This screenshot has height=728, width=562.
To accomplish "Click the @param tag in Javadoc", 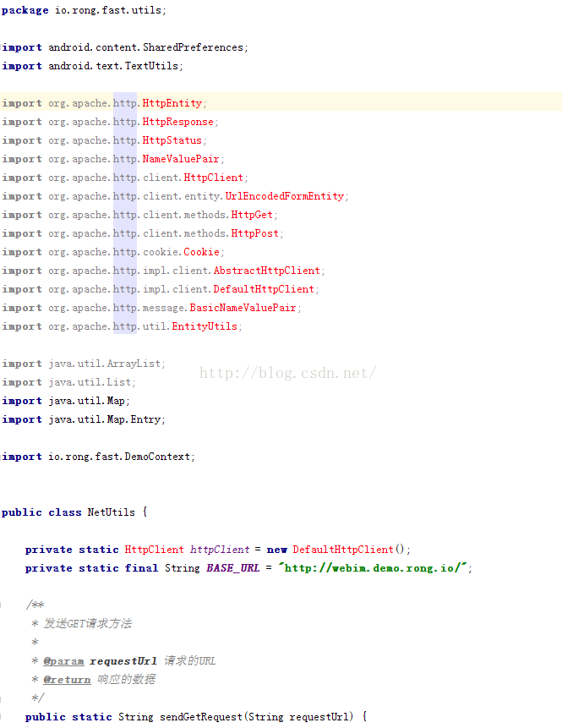I will tap(63, 661).
